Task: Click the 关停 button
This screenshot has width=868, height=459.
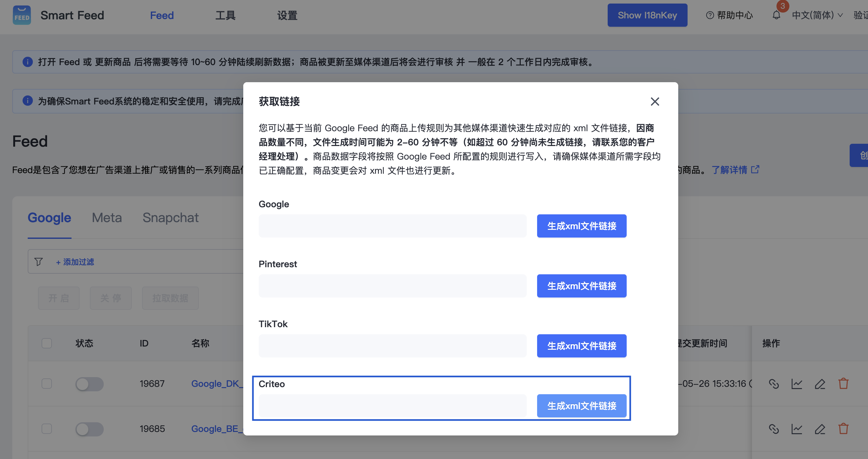Action: pyautogui.click(x=111, y=298)
